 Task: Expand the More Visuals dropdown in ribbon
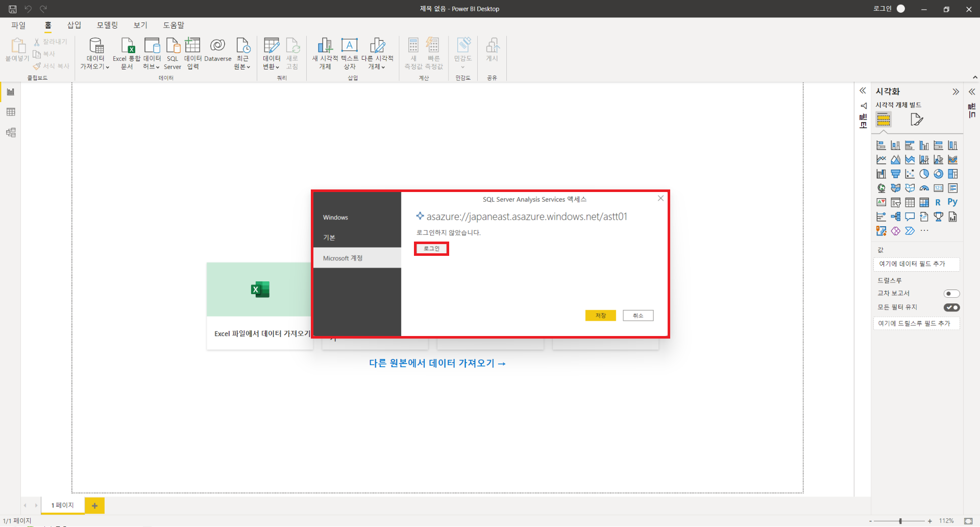tap(383, 67)
